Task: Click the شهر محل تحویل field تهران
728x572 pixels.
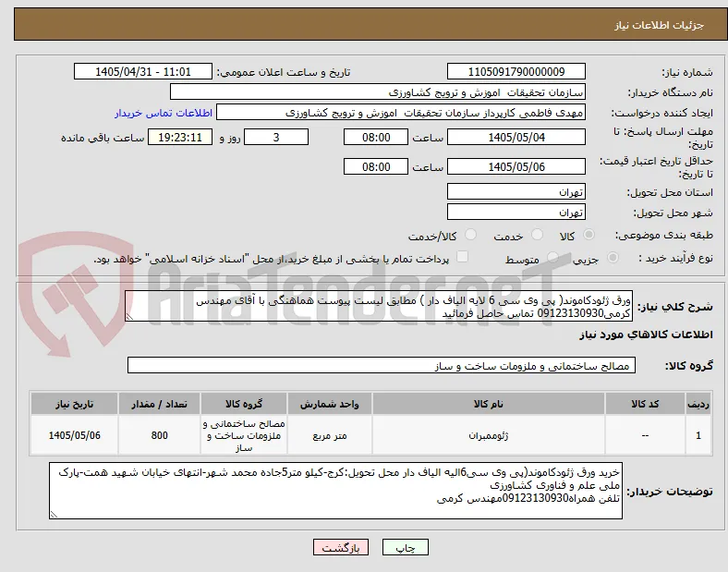Action: click(516, 213)
